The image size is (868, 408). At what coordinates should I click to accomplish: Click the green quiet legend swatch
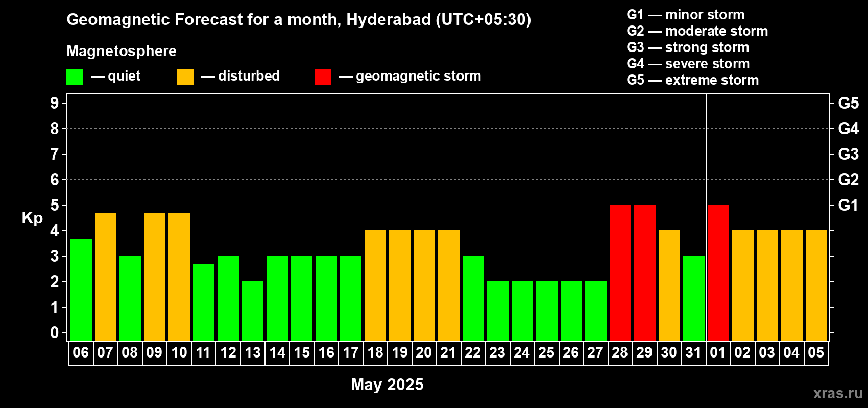coord(75,77)
